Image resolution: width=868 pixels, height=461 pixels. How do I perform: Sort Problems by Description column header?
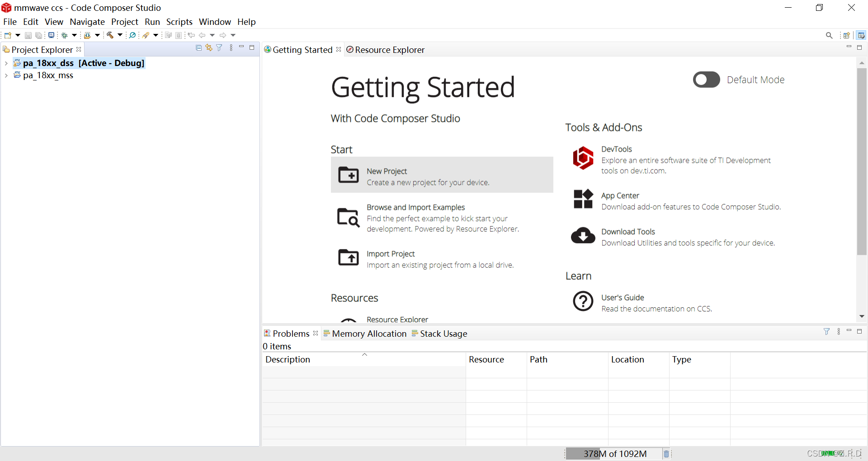(x=364, y=359)
